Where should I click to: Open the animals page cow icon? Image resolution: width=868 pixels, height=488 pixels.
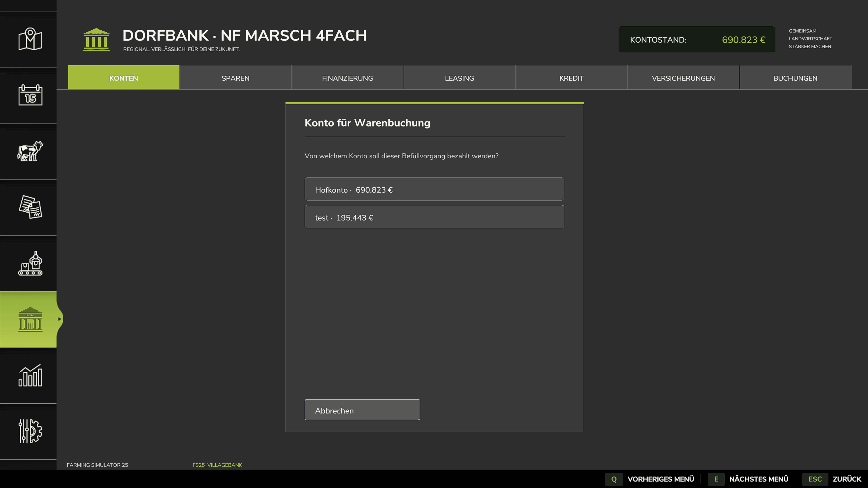tap(30, 151)
